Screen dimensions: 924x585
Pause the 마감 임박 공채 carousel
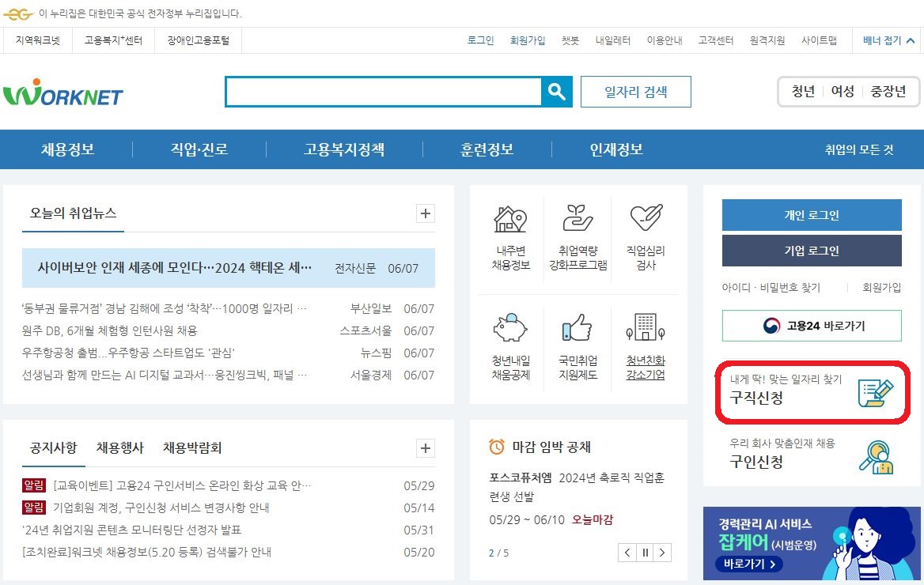pos(644,553)
